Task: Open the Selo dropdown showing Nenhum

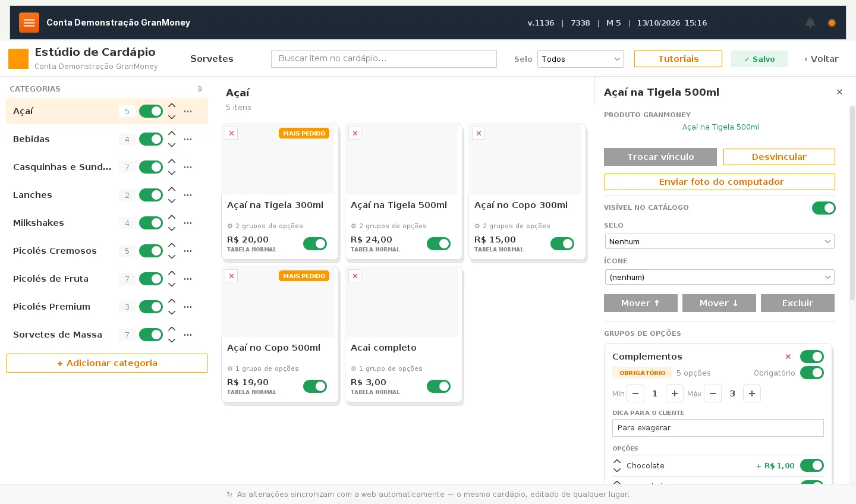Action: click(720, 241)
